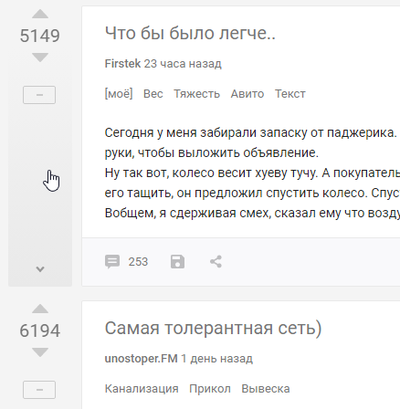400x409 pixels.
Task: Upvote the post rated 5149
Action: pos(40,14)
